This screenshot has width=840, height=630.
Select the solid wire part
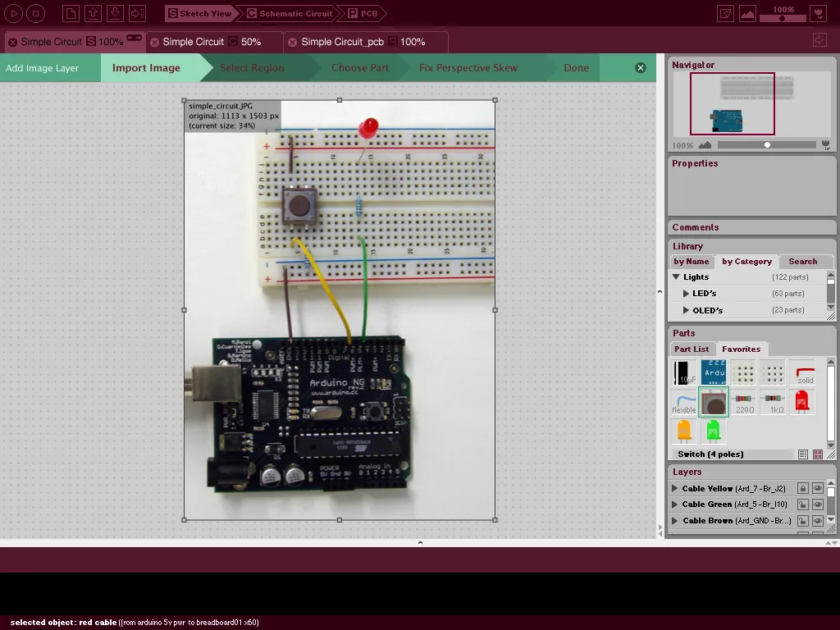point(802,372)
